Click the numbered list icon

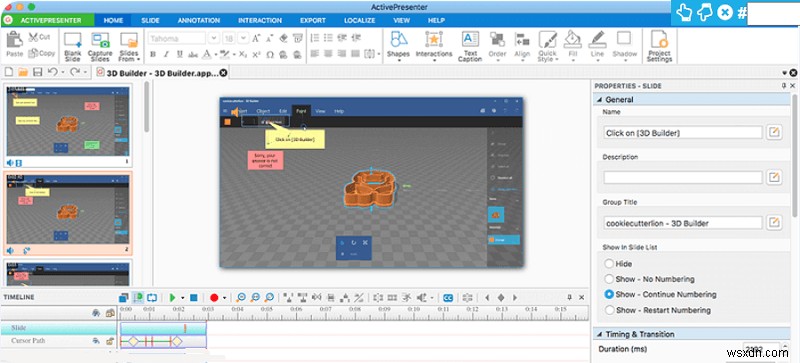pyautogui.click(x=315, y=38)
